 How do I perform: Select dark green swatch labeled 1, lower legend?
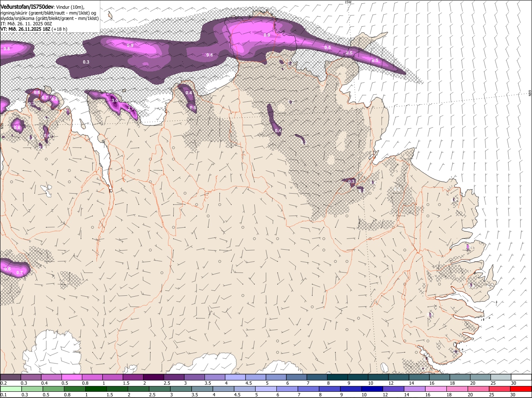(x=96, y=389)
